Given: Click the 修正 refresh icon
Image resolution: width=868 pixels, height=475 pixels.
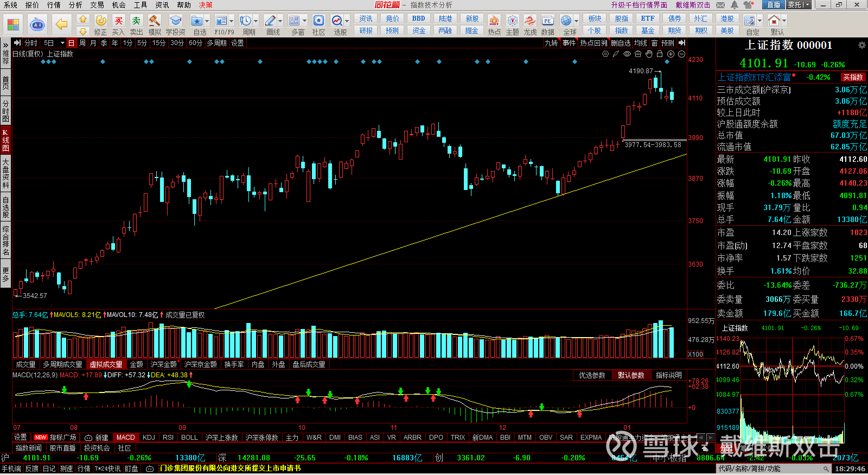Looking at the screenshot, I should [x=101, y=21].
